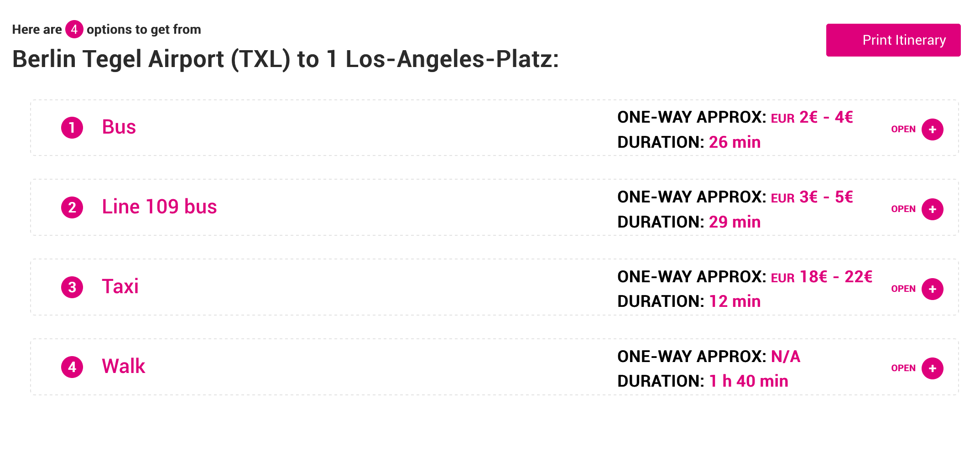Click the number 2 badge beside Line 109 bus
This screenshot has width=980, height=466.
72,207
